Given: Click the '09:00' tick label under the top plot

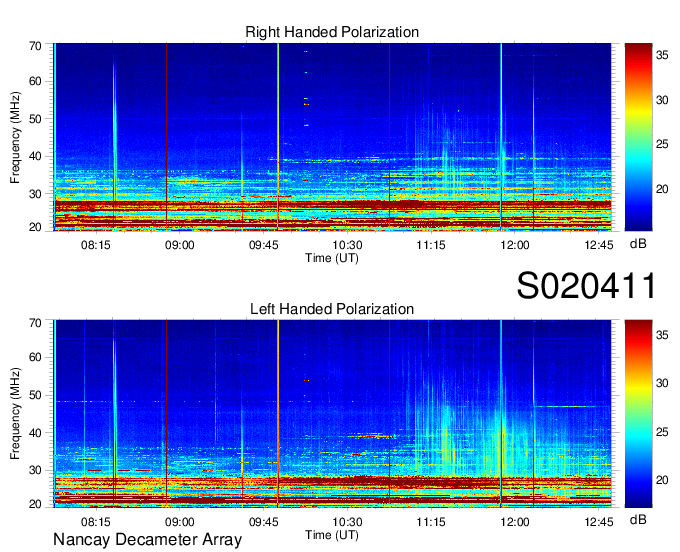Looking at the screenshot, I should coord(180,245).
